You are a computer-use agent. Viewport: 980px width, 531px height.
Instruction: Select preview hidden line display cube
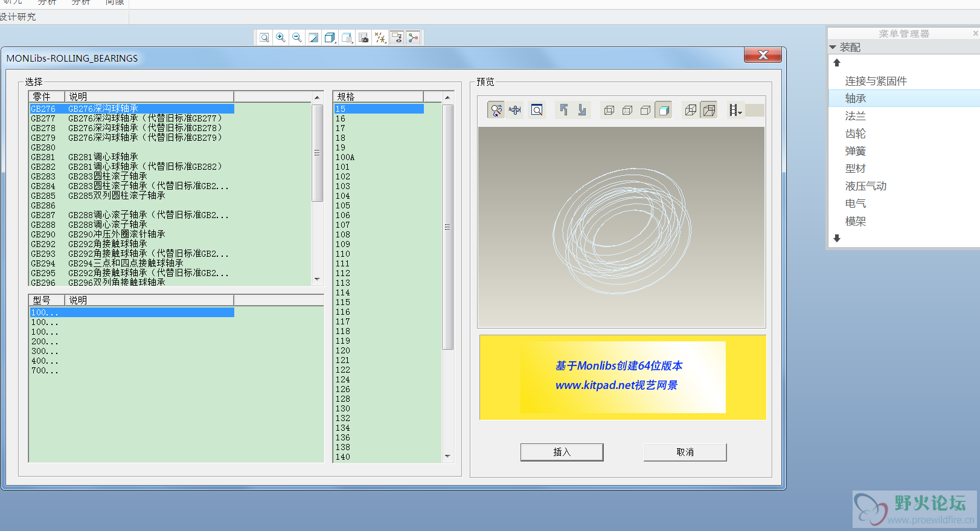627,110
